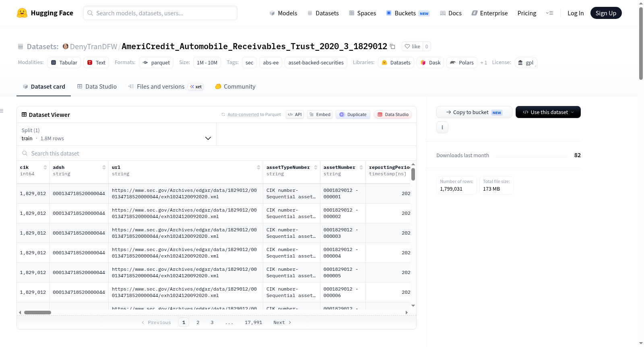Image resolution: width=644 pixels, height=347 pixels.
Task: Open Enterprise in top navigation
Action: coord(489,13)
